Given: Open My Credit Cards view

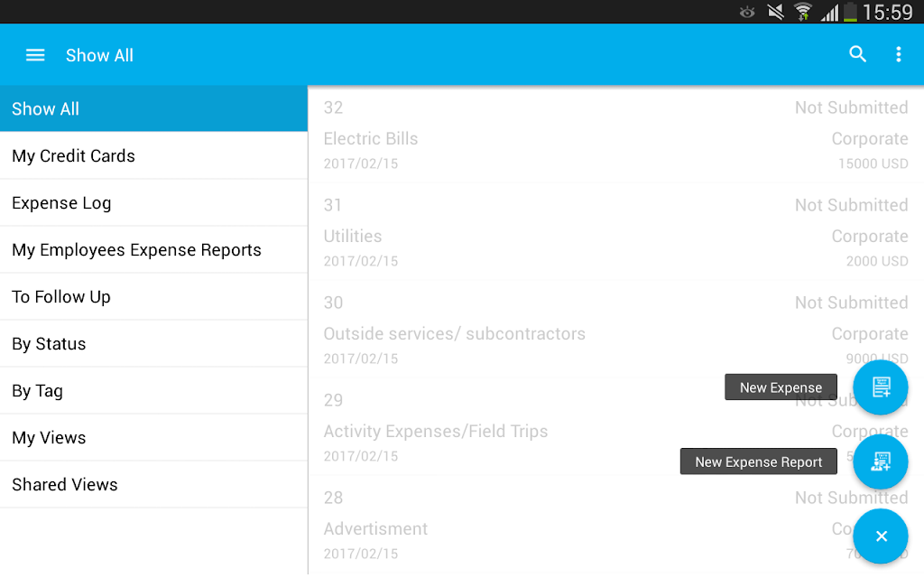Looking at the screenshot, I should coord(153,155).
